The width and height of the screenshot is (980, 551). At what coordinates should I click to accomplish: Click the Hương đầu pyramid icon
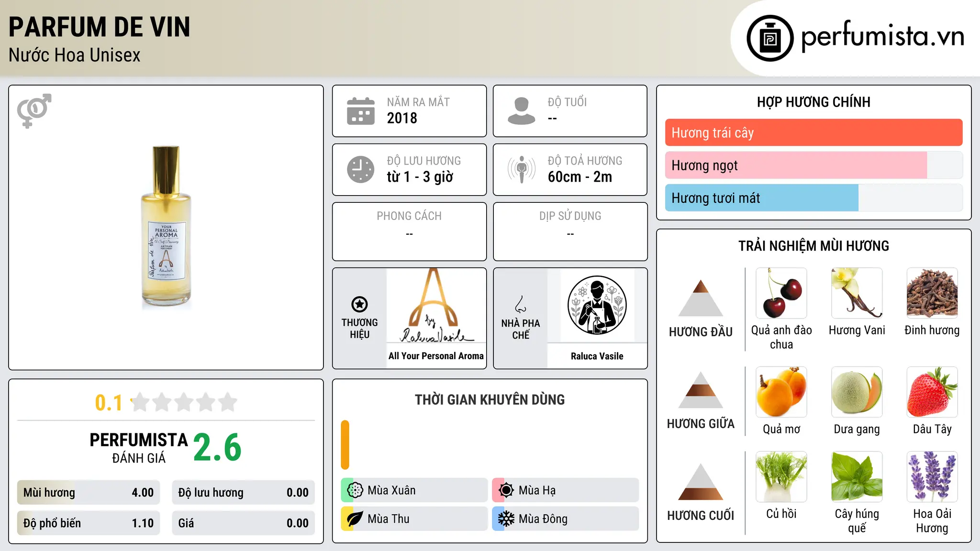[701, 298]
